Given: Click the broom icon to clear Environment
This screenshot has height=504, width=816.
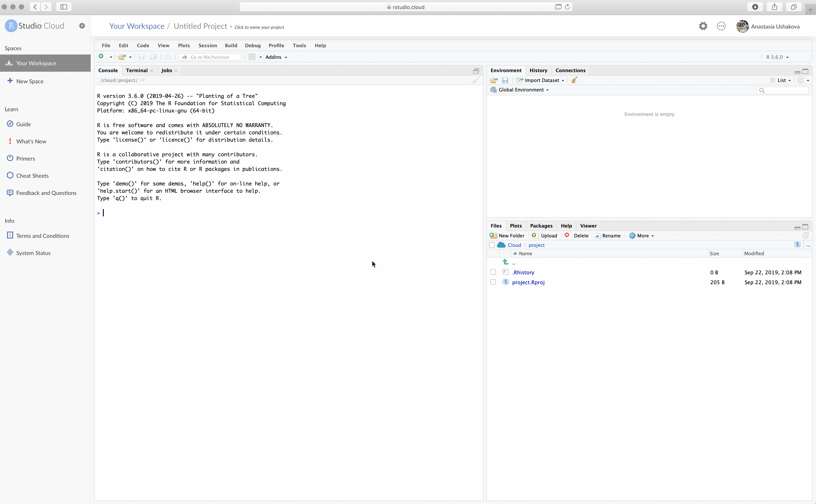Looking at the screenshot, I should coord(574,80).
